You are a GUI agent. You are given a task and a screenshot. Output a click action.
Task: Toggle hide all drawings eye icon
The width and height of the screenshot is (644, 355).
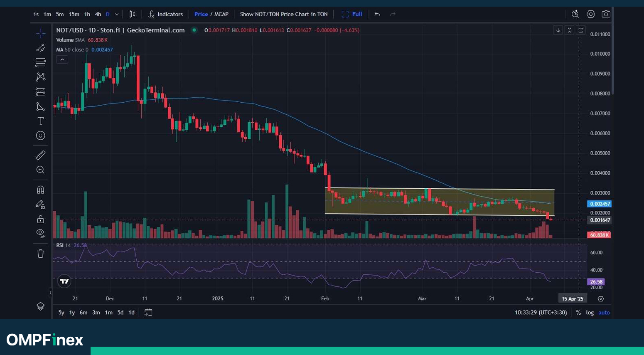coord(40,233)
